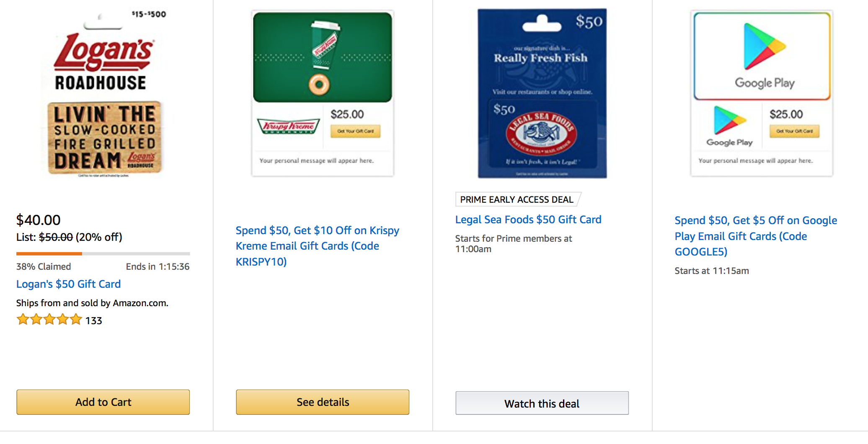
Task: Click the Add to Cart button
Action: 103,402
